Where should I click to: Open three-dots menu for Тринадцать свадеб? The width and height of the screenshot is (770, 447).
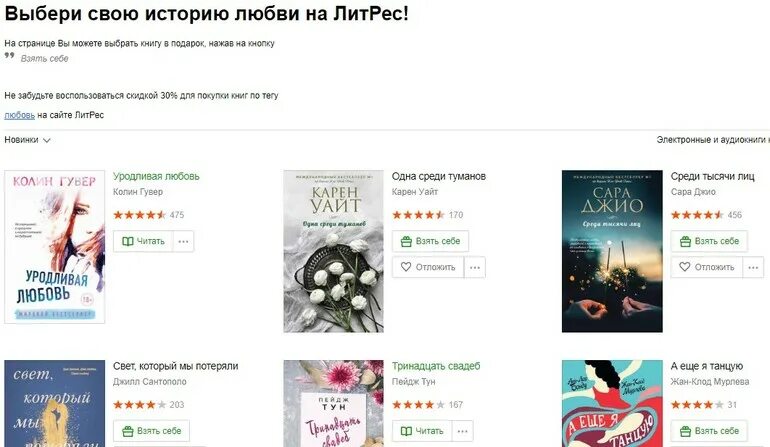tap(463, 431)
